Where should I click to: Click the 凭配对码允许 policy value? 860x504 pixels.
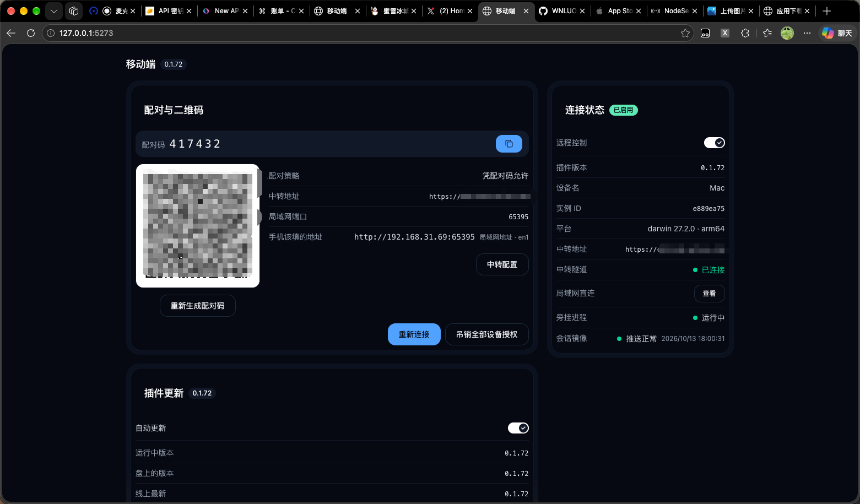tap(506, 176)
